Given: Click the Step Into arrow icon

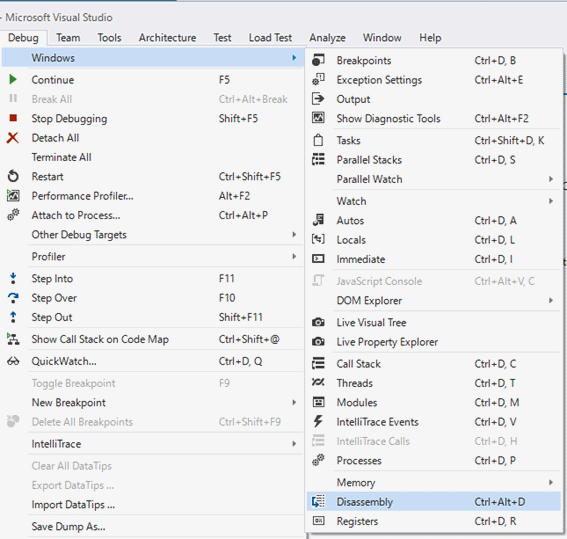Looking at the screenshot, I should click(x=13, y=278).
